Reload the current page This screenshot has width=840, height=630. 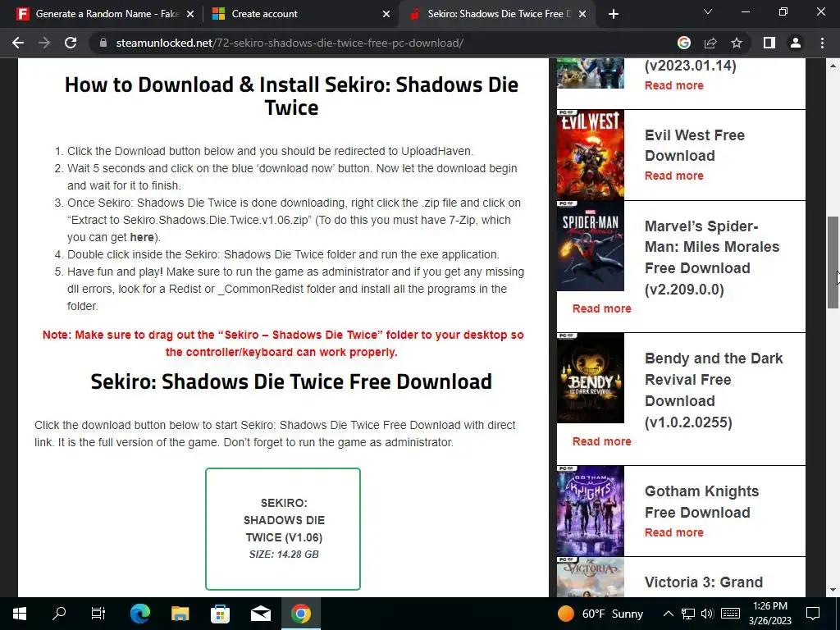(x=71, y=43)
